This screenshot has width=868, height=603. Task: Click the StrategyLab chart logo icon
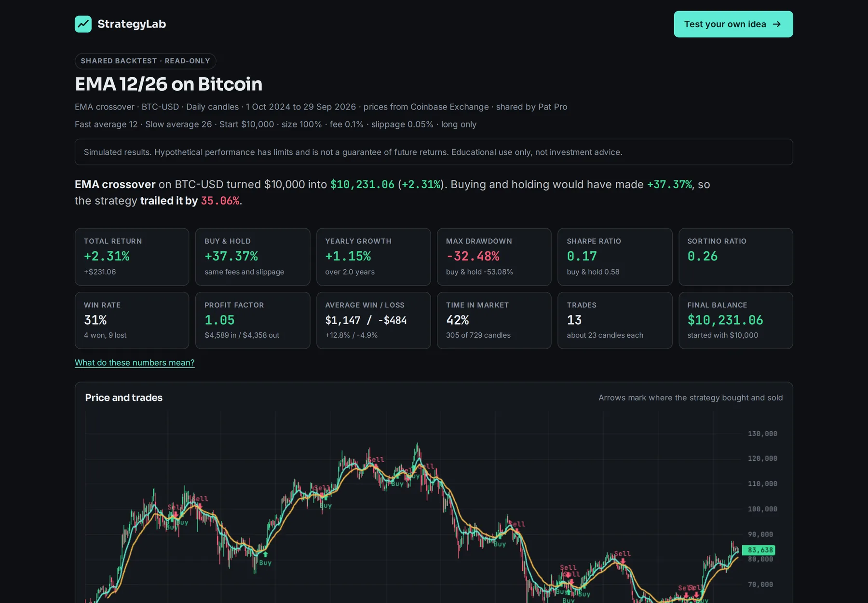coord(83,24)
